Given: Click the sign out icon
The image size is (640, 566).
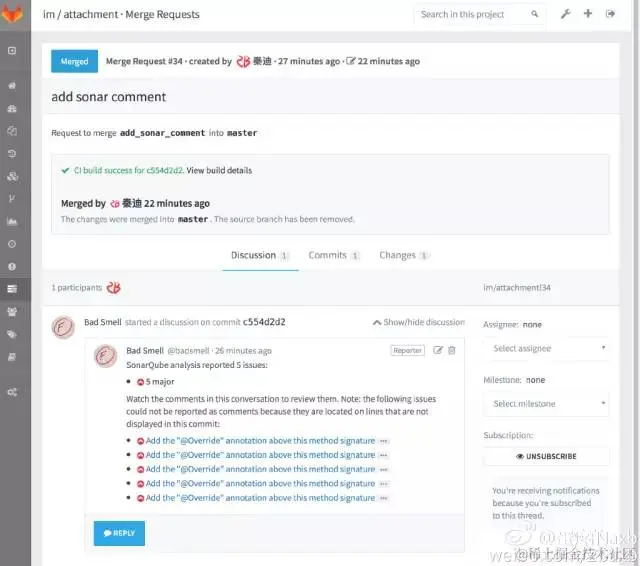Looking at the screenshot, I should pos(610,14).
